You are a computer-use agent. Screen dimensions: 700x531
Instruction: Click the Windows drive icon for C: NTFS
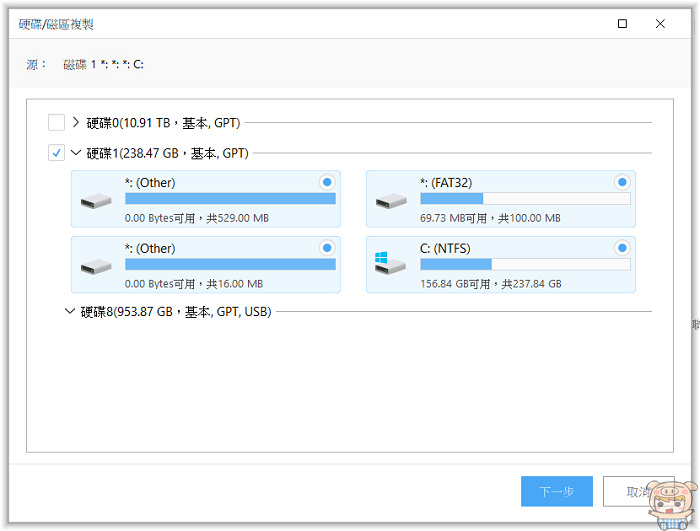click(391, 265)
